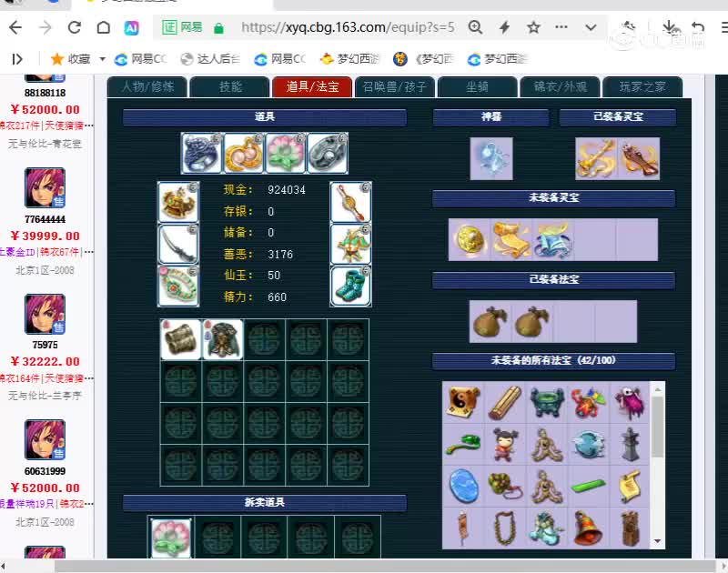Click the 善恶 value 3176

pyautogui.click(x=280, y=255)
